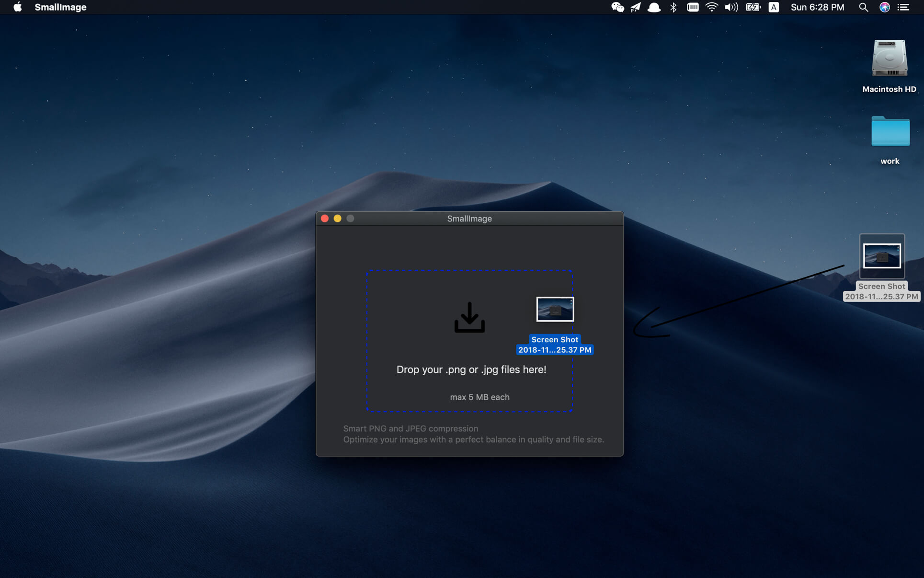Open the paper plane menu bar icon
924x578 pixels.
coord(636,7)
